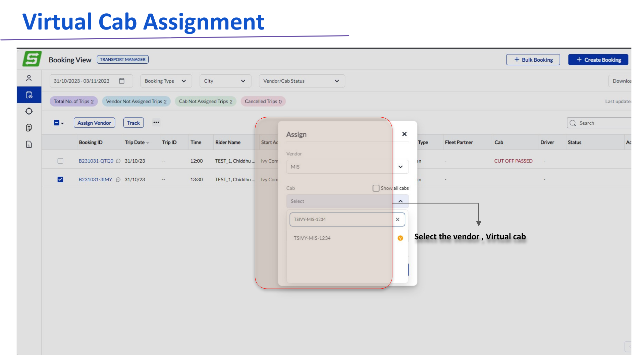
Task: Open the Booking Type dropdown
Action: coord(166,81)
